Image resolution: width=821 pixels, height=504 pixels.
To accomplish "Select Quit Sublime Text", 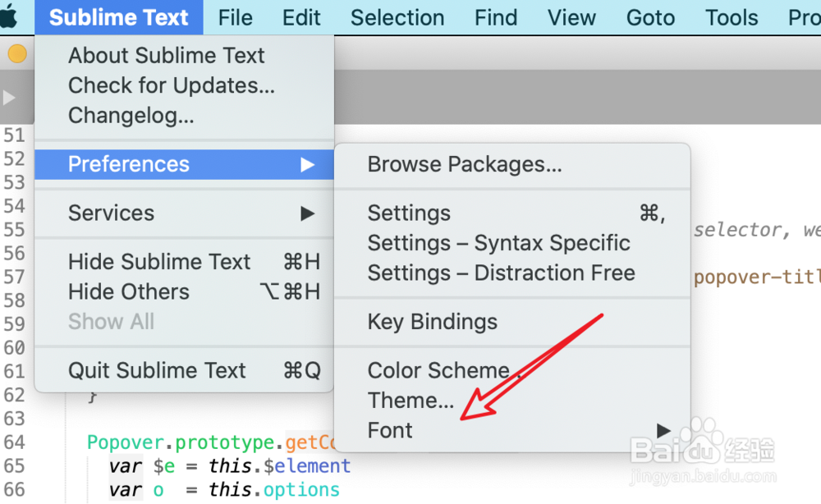I will 157,370.
